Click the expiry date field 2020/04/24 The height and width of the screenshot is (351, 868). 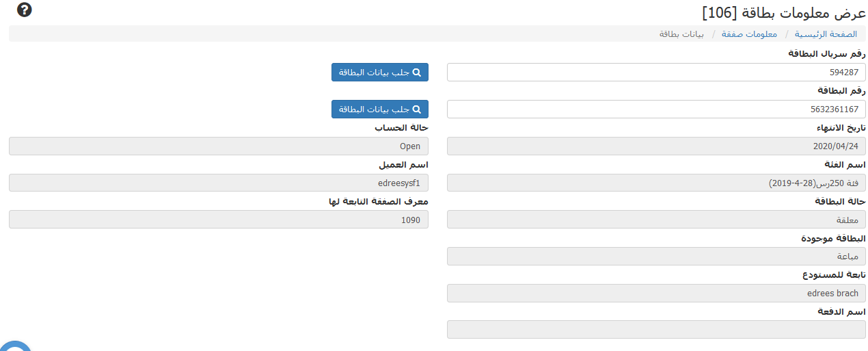(656, 146)
